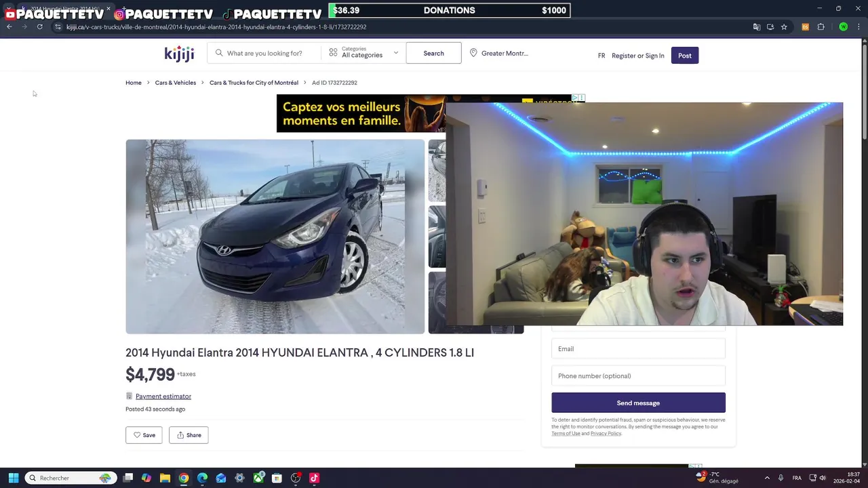Go to Home breadcrumb
Screen dimensions: 868x488
(x=134, y=83)
